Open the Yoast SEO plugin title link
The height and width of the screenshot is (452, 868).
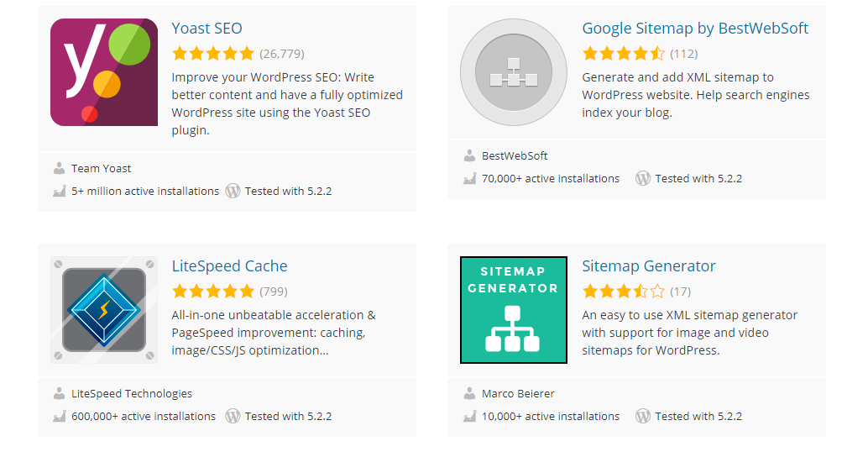[207, 29]
